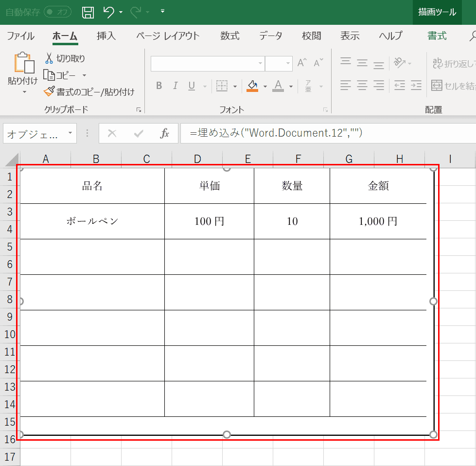Open the クリップボード dialog launcher

click(x=139, y=110)
